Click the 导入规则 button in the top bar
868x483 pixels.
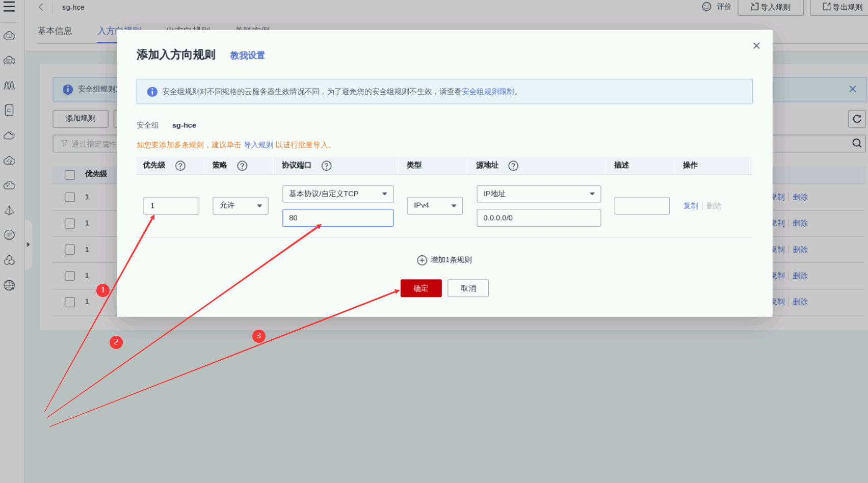tap(771, 7)
